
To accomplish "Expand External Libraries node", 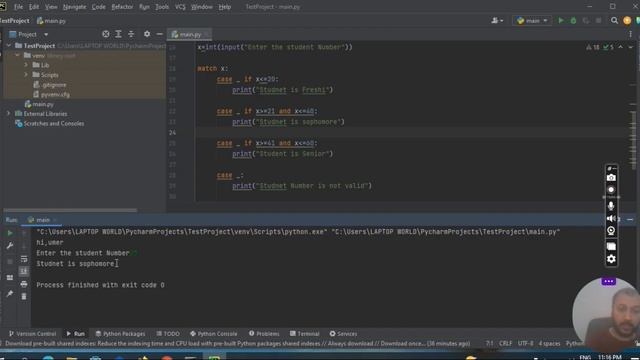I will [x=9, y=114].
